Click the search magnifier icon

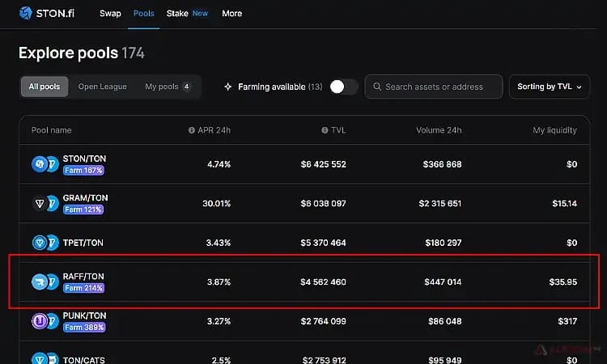tap(377, 87)
